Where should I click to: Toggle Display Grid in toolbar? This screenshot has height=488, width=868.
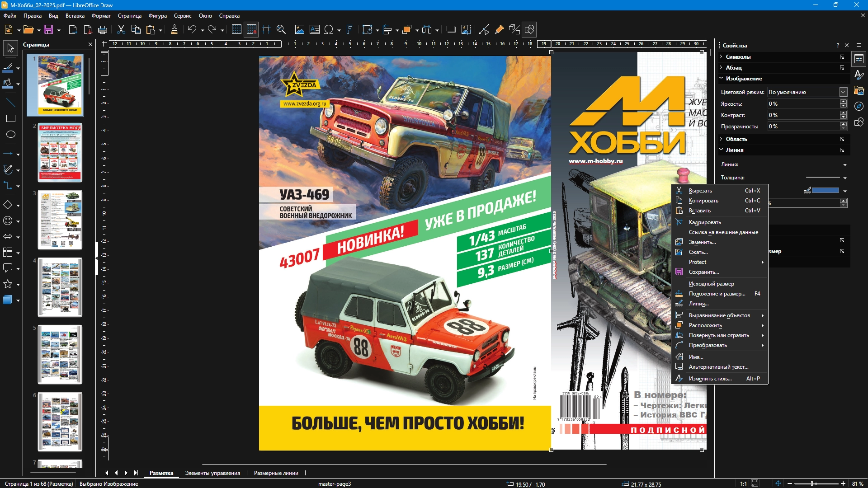point(236,30)
